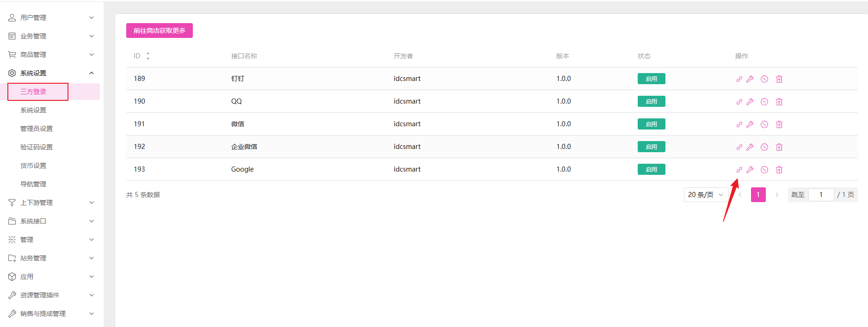
Task: Open wrench configuration for the 钉钉 row
Action: [x=750, y=79]
